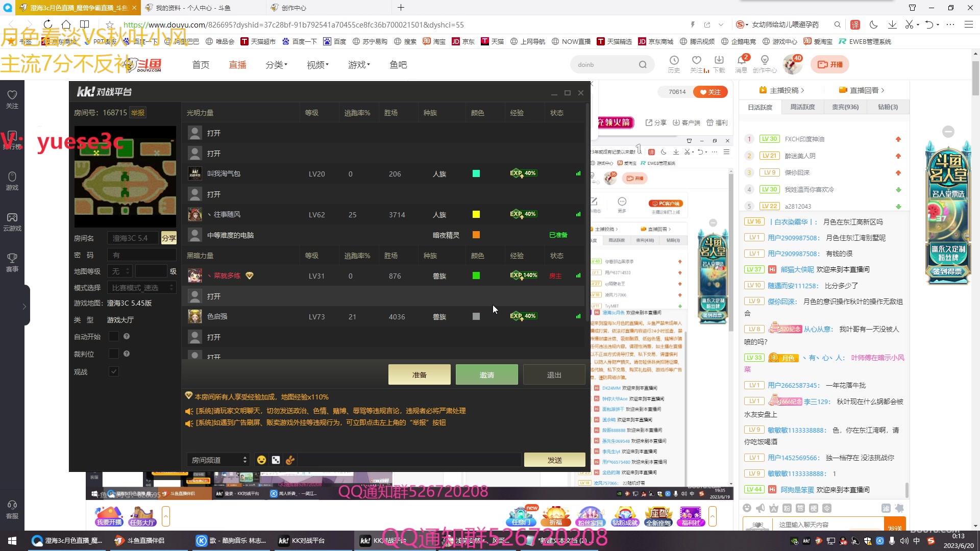Open 鱼吧 in Douyu navigation
The image size is (980, 551).
pos(398,65)
